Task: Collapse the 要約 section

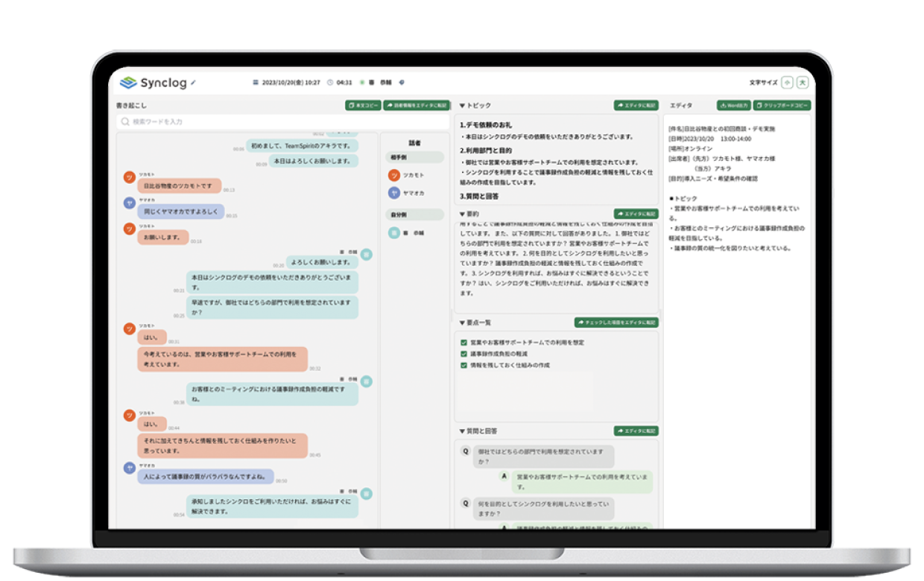Action: 462,215
